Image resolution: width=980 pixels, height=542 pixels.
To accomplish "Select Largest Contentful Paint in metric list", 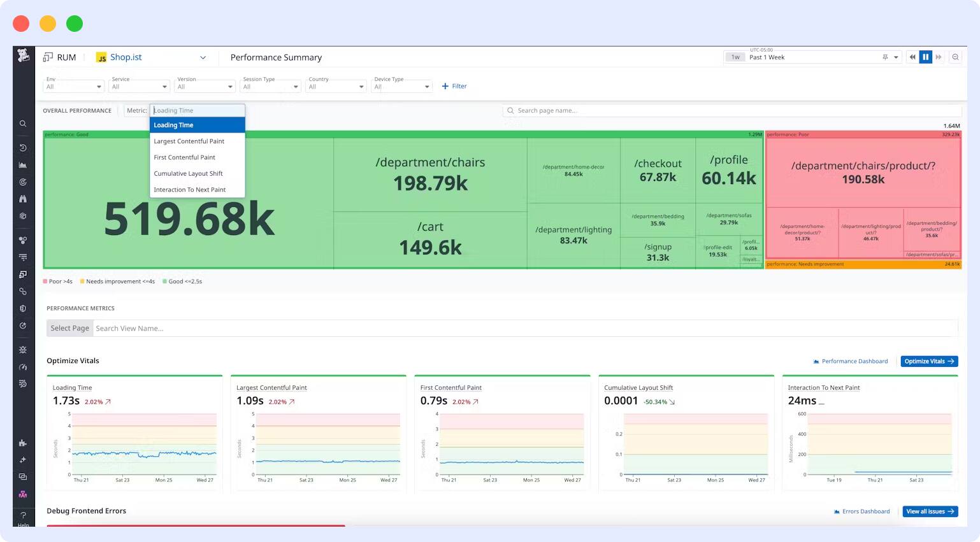I will (x=198, y=141).
